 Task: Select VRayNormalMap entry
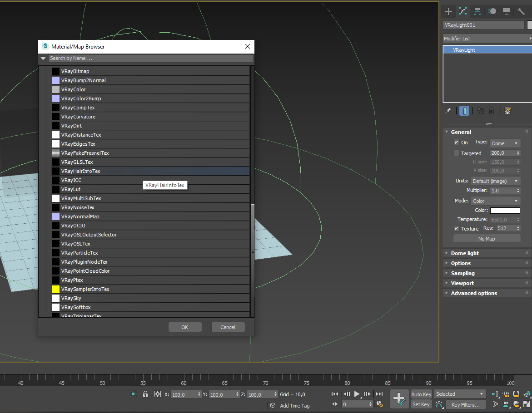[x=151, y=216]
